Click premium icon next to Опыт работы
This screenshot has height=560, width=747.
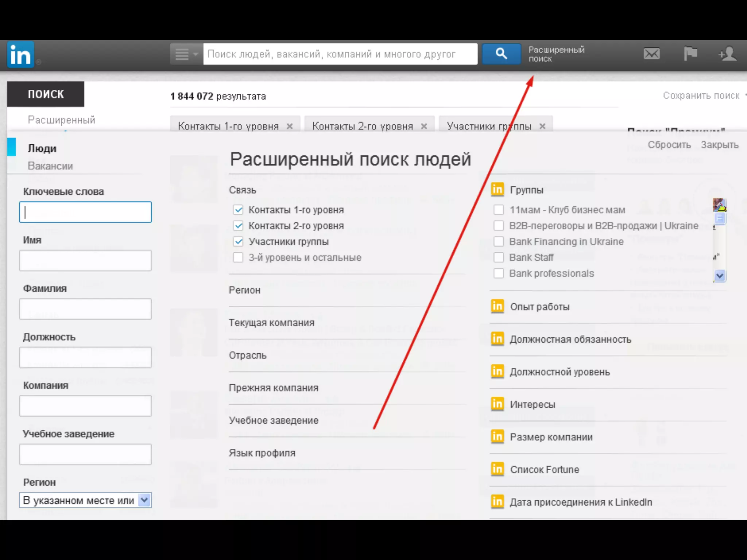[498, 306]
